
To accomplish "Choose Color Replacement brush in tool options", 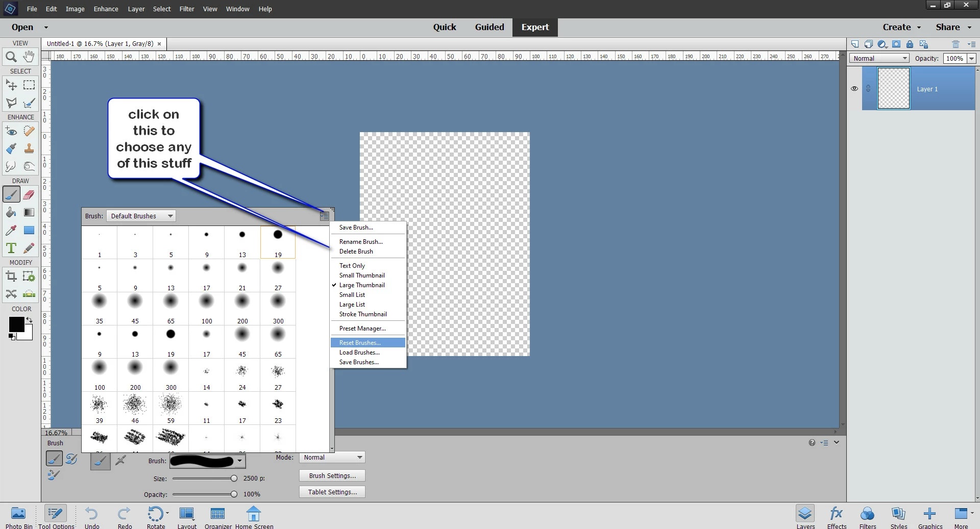I will (54, 475).
